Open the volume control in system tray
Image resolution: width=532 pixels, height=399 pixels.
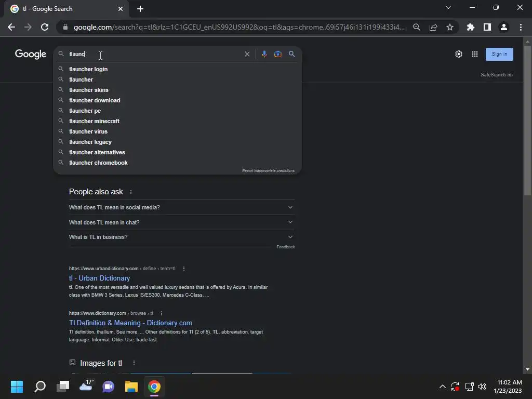coord(482,387)
